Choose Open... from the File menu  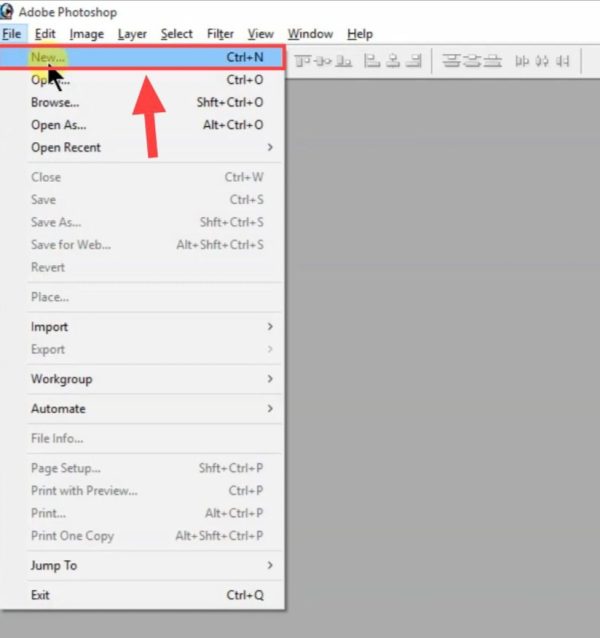[141, 80]
